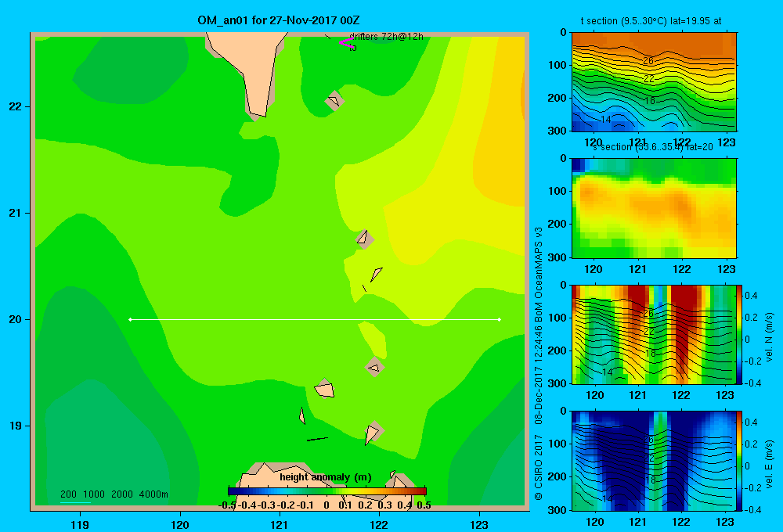Open the eastward velocity section plot
Screen dimensions: 783x532
[654, 461]
